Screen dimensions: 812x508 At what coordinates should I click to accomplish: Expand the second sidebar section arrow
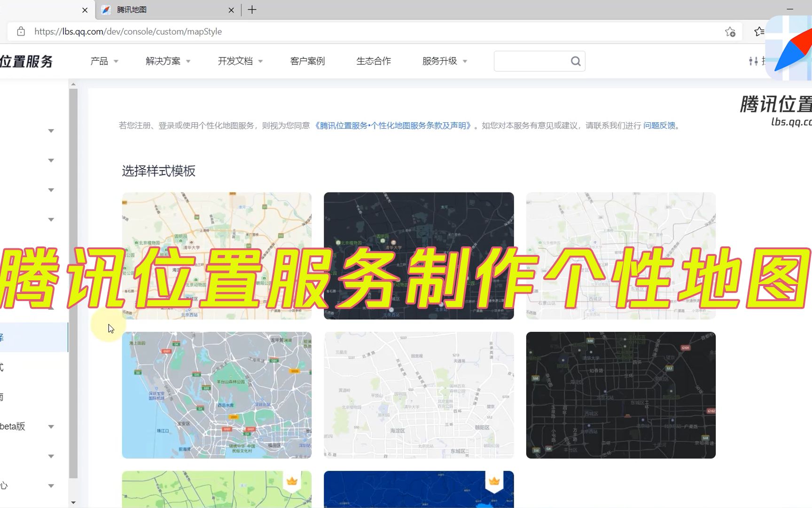[51, 160]
